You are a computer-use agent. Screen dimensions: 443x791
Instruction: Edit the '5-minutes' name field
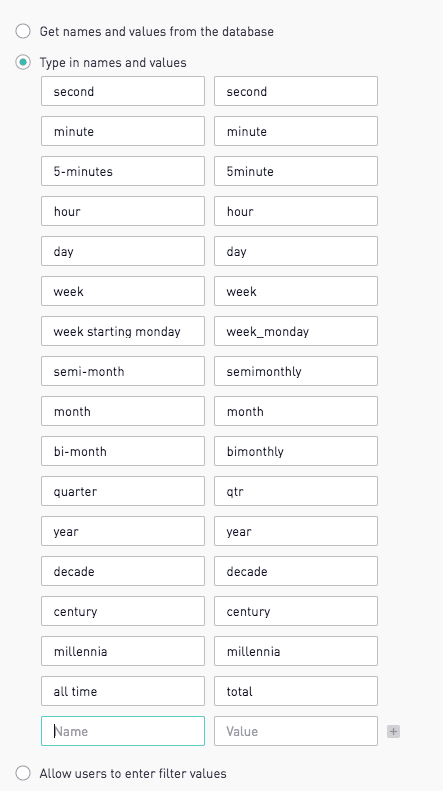[x=123, y=171]
